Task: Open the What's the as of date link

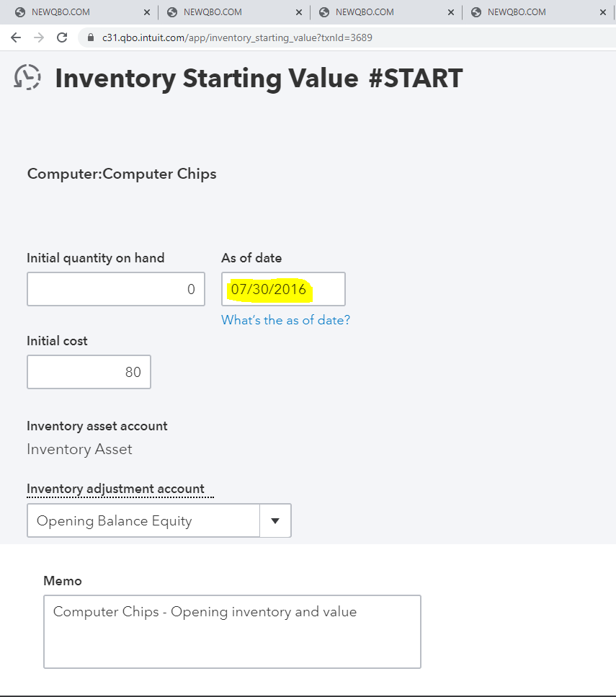Action: [285, 319]
